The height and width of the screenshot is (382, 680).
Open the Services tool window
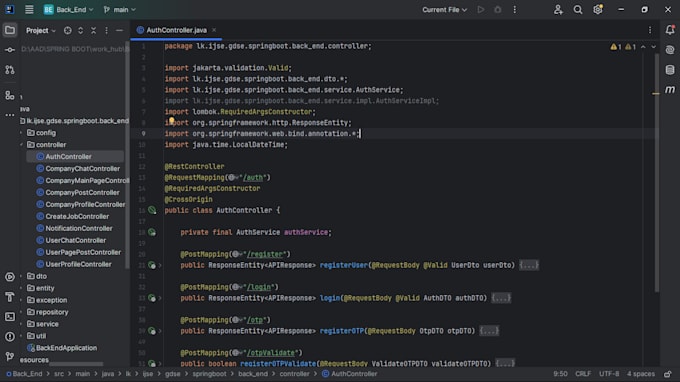pos(10,277)
